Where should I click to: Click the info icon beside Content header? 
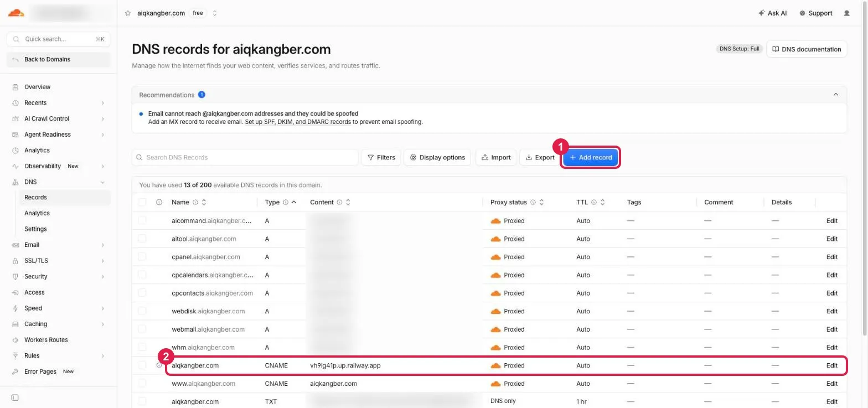(x=339, y=203)
